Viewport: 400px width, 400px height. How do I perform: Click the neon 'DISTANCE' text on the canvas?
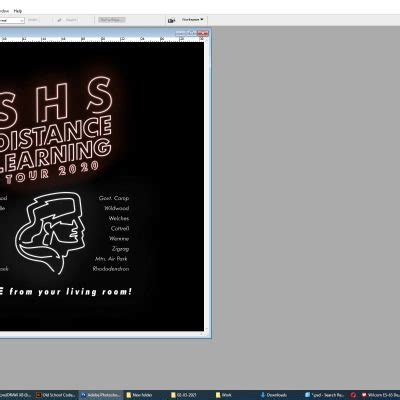pos(55,133)
